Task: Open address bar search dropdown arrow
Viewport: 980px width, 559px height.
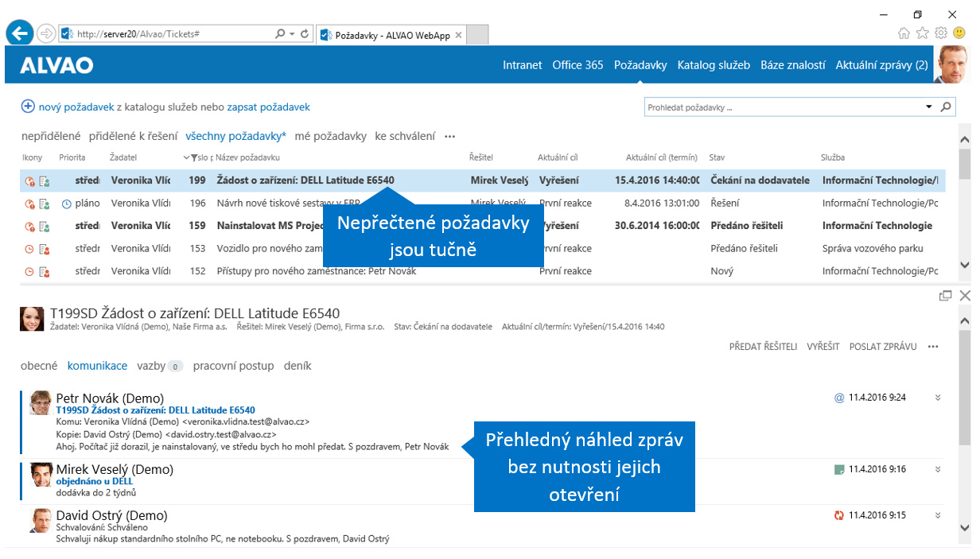Action: tap(293, 34)
